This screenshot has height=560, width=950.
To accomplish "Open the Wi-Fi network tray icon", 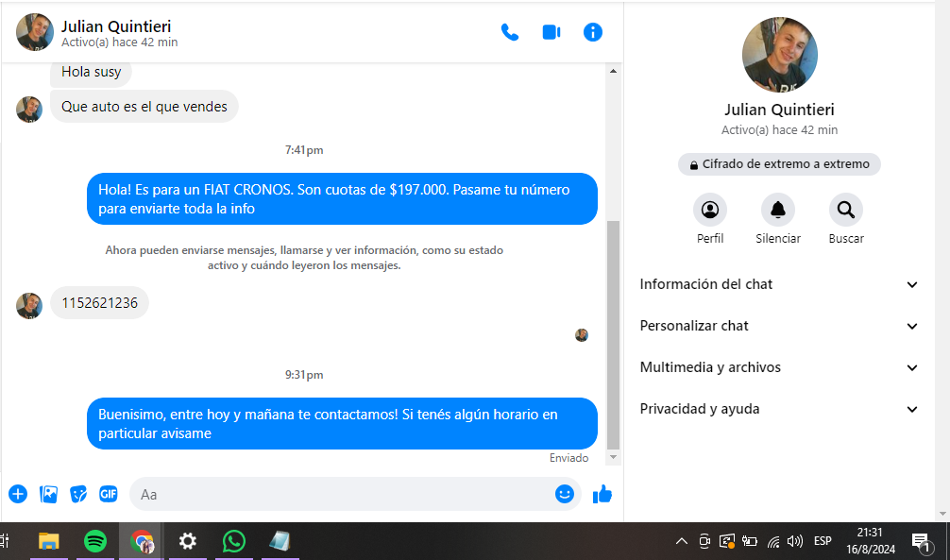I will tap(773, 541).
